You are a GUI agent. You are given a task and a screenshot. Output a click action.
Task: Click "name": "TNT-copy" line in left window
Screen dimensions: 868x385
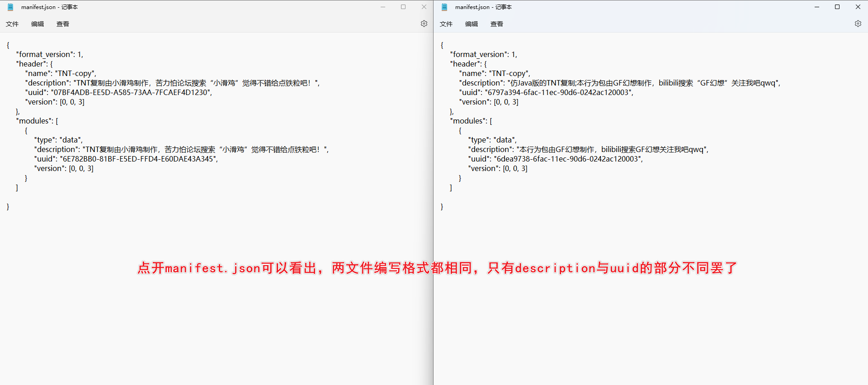pos(61,73)
